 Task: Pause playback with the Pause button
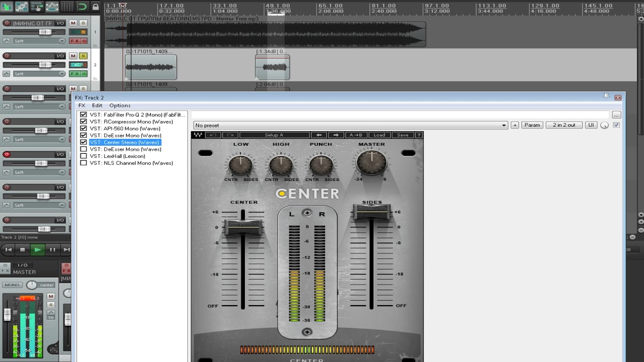(52, 249)
